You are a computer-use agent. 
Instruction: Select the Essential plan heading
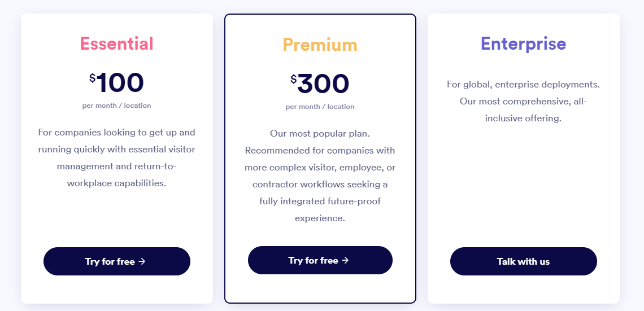[116, 43]
